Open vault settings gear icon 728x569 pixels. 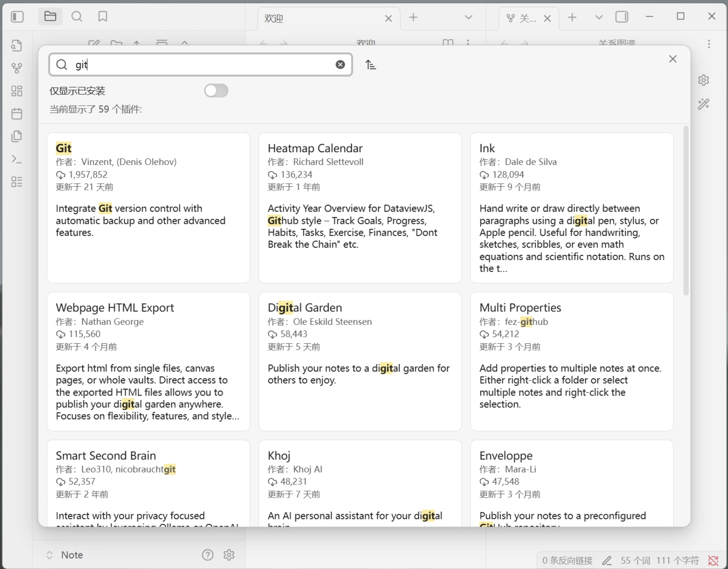[x=229, y=555]
